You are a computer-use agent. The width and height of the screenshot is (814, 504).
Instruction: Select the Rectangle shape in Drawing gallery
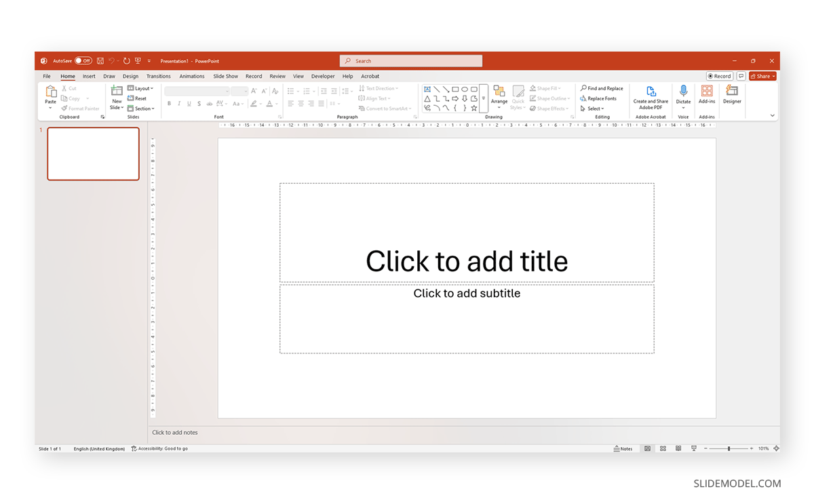coord(456,88)
